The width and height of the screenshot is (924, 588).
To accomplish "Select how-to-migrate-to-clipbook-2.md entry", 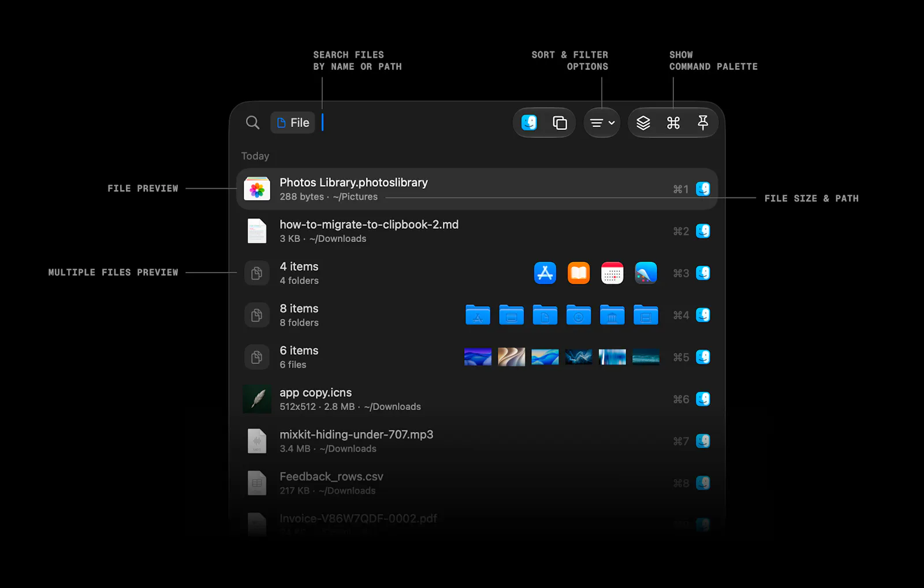I will [x=477, y=231].
